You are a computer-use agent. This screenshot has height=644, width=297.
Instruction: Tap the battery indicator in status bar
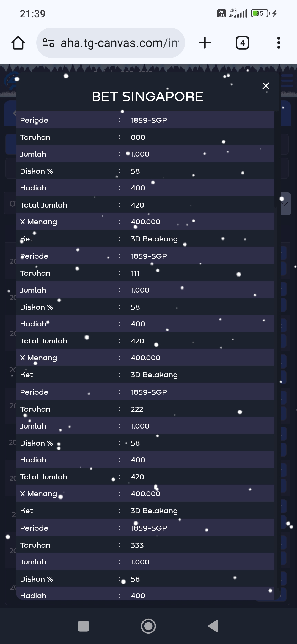pos(260,13)
